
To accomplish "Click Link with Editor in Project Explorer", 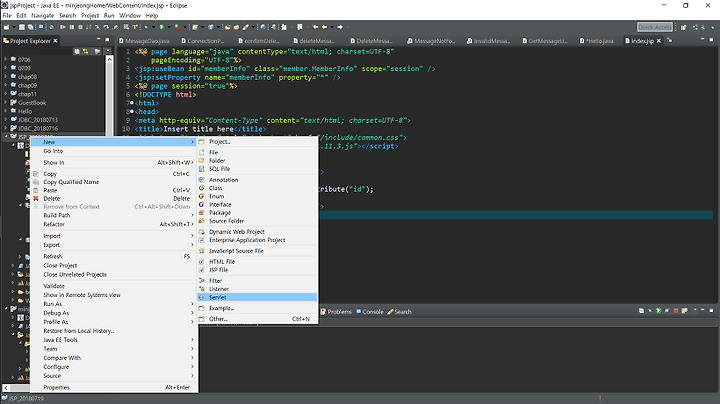I will pos(86,51).
